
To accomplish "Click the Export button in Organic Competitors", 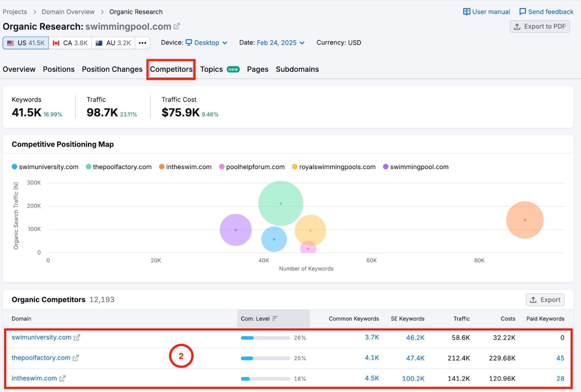I will (545, 300).
